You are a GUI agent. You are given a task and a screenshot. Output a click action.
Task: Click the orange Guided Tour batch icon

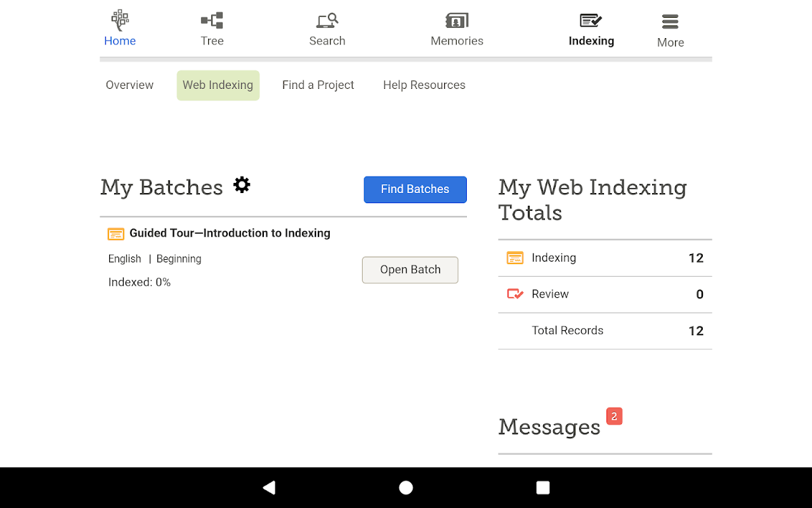coord(115,234)
